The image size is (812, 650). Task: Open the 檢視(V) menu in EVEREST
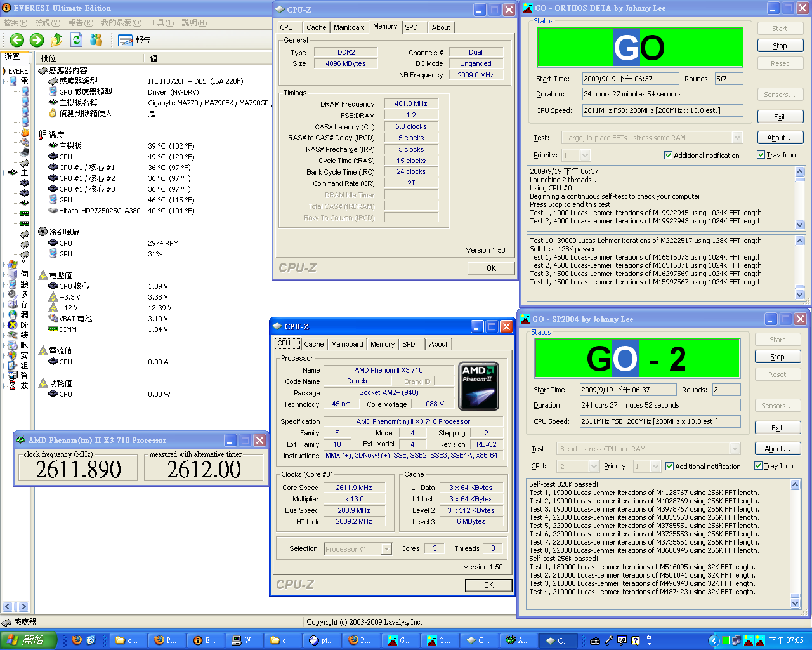[x=48, y=23]
